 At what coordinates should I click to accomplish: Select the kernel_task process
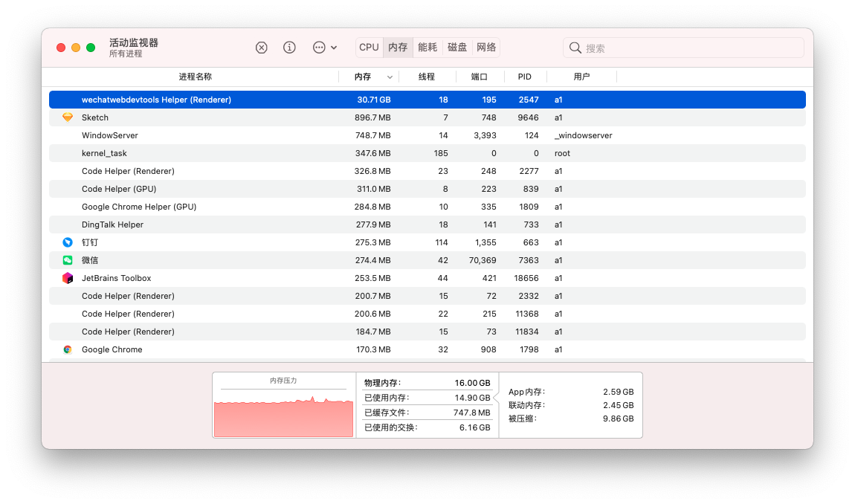point(427,153)
